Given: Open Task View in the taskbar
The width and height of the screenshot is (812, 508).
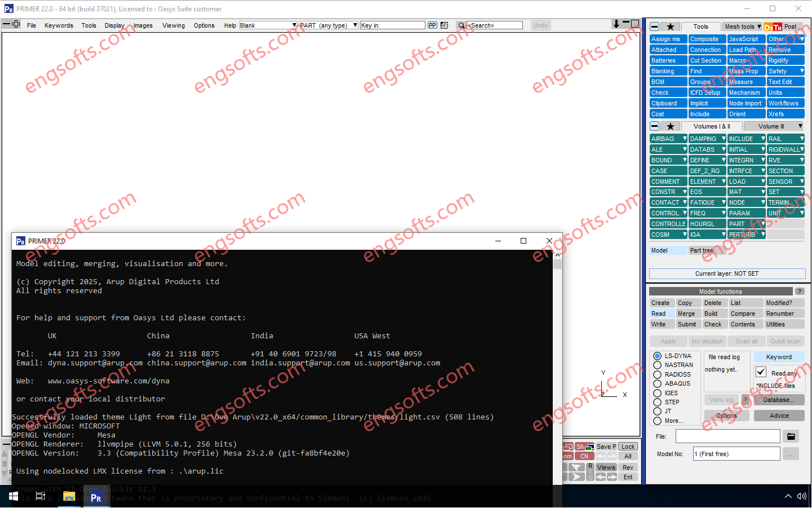Looking at the screenshot, I should tap(41, 497).
